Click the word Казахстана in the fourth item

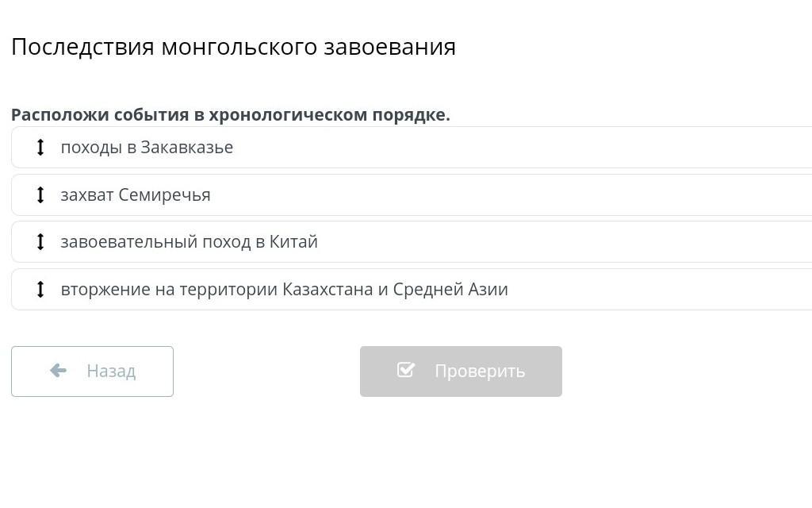[327, 290]
